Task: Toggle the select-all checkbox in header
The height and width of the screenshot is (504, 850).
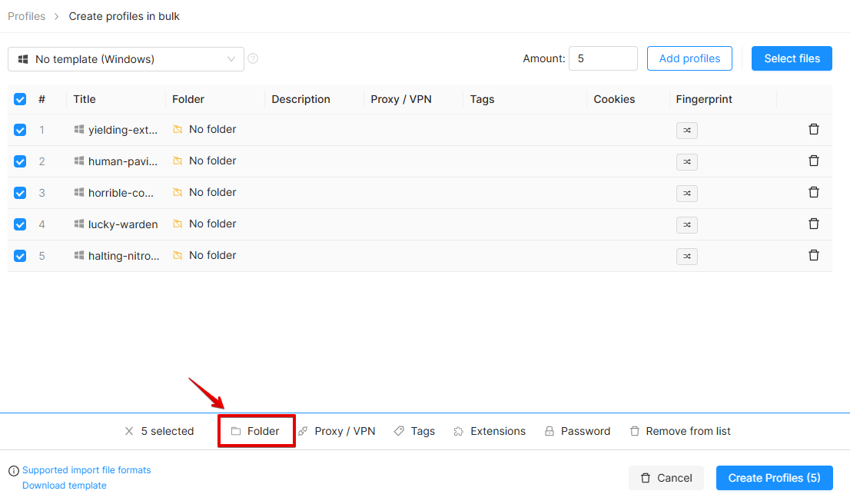Action: coord(20,99)
